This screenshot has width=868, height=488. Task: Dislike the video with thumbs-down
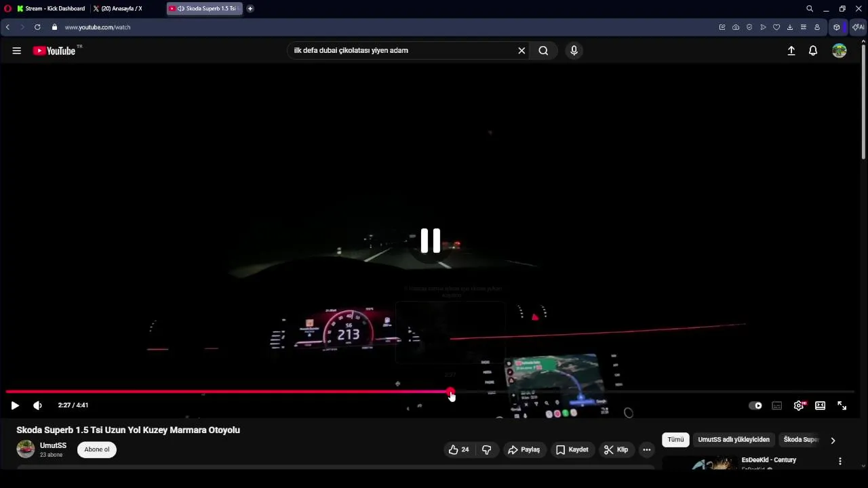tap(486, 449)
